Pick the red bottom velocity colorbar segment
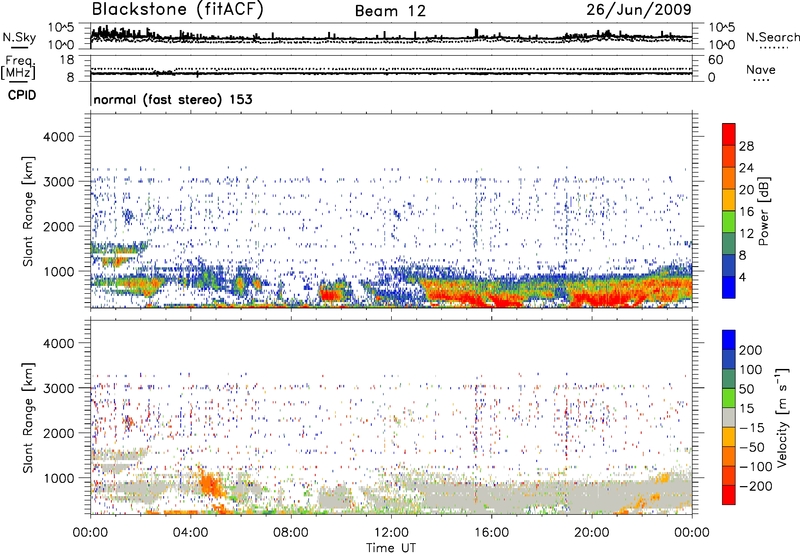The image size is (800, 554). 729,495
